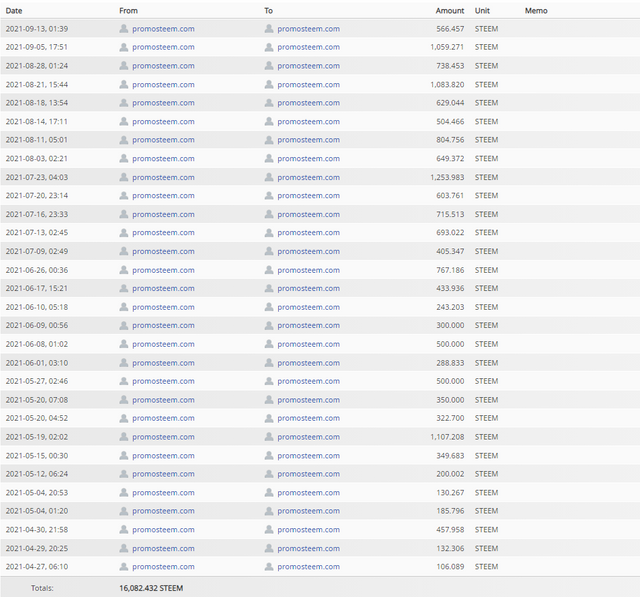Select the date 2021-06-17, 15:21
This screenshot has height=597, width=640.
37,289
